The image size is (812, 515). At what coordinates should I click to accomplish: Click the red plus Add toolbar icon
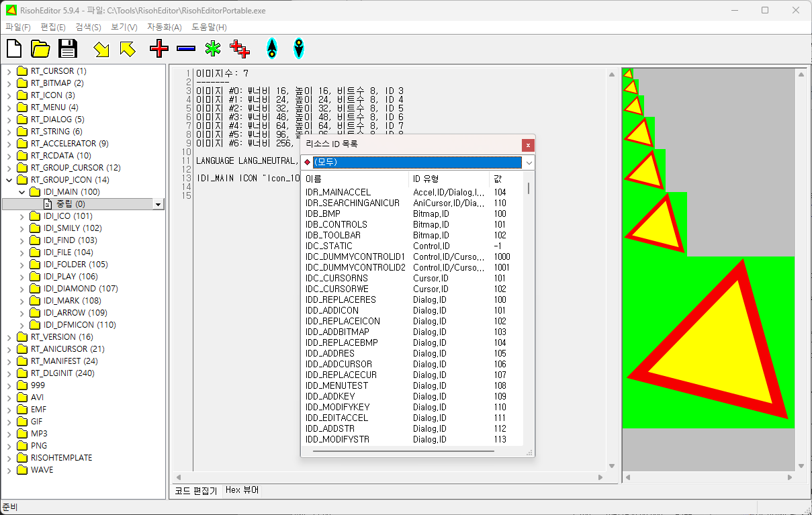pos(159,48)
